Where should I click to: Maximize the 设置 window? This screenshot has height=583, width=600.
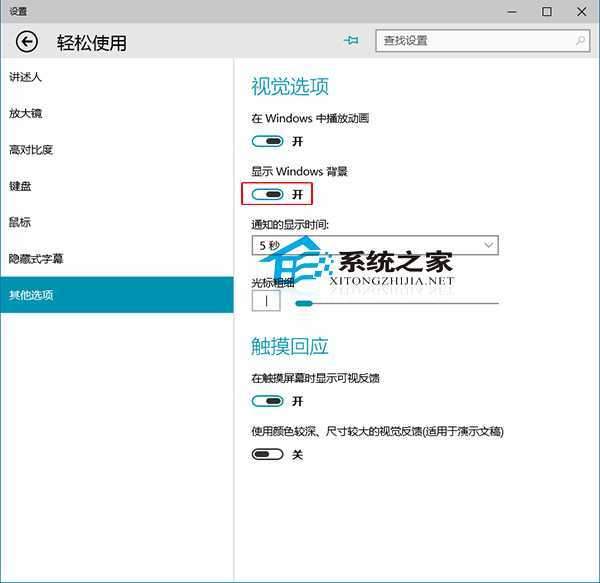pos(547,12)
